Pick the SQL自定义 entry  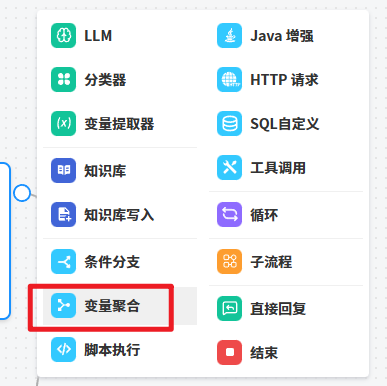coord(286,123)
